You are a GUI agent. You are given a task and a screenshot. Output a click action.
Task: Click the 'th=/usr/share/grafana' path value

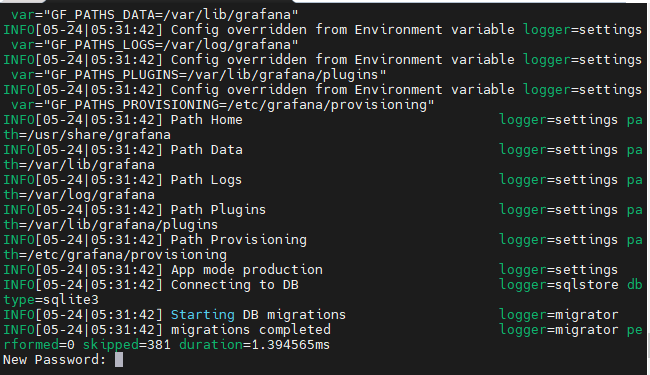click(87, 135)
